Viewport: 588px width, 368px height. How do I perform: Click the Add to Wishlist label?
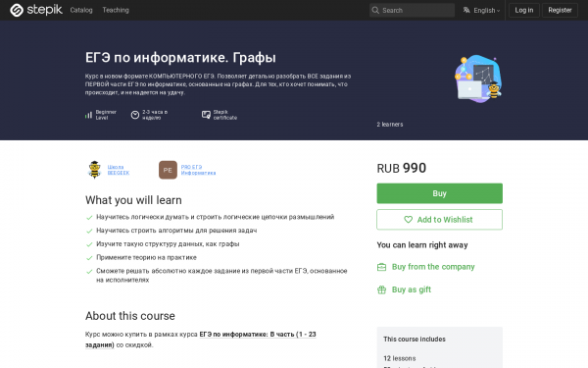[445, 220]
